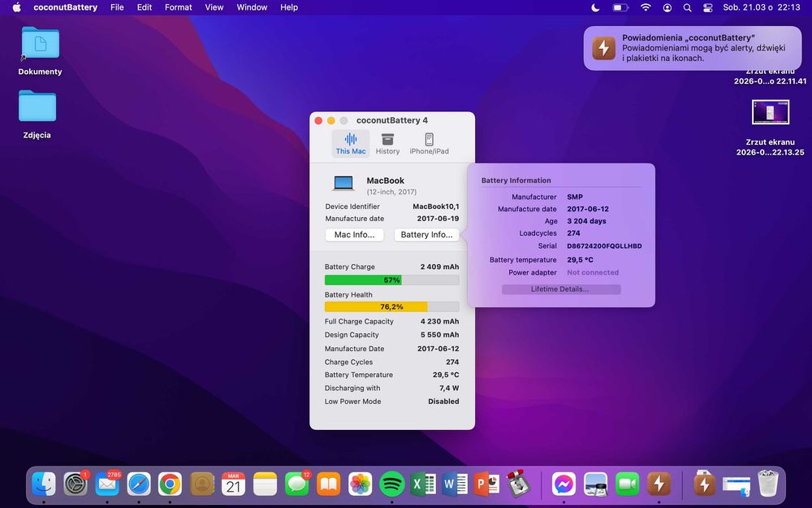Launch Spotify from the Dock
Image resolution: width=812 pixels, height=508 pixels.
click(x=392, y=484)
